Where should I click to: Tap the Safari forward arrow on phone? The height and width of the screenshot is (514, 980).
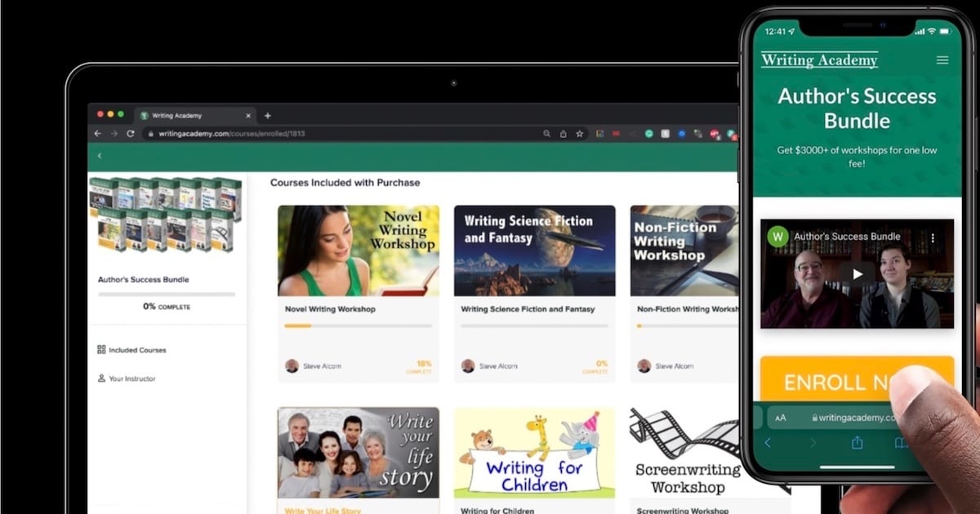pyautogui.click(x=813, y=443)
